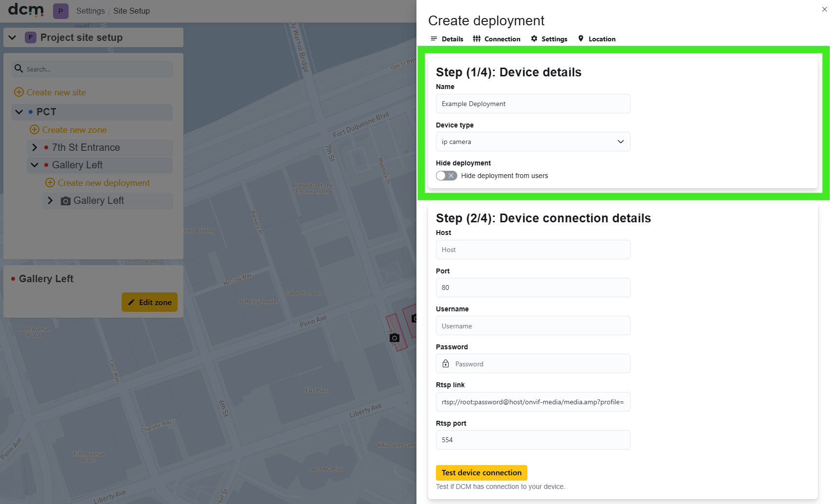This screenshot has width=830, height=504.
Task: Click the lock icon in Password field
Action: 446,363
